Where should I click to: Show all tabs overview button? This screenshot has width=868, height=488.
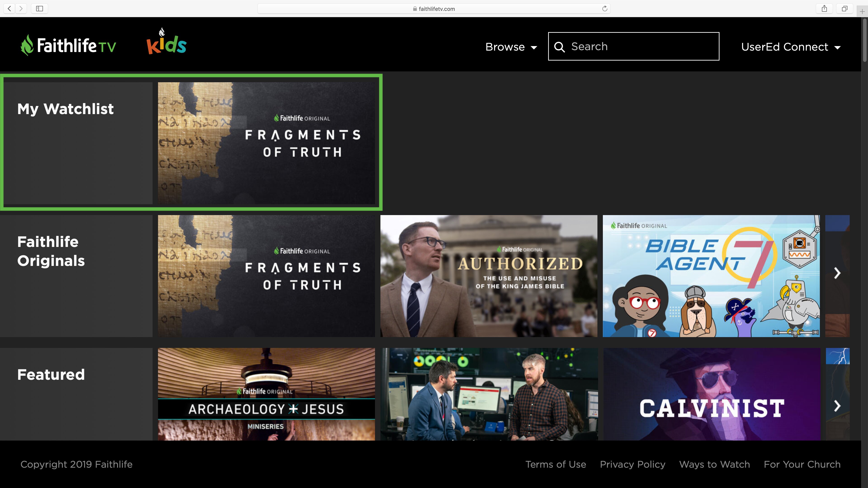(844, 8)
